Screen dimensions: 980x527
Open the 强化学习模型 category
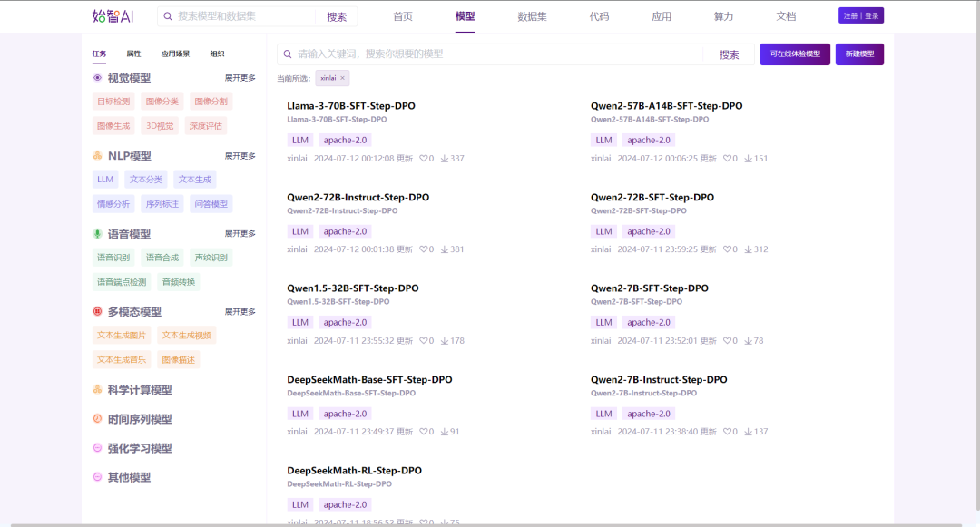140,448
